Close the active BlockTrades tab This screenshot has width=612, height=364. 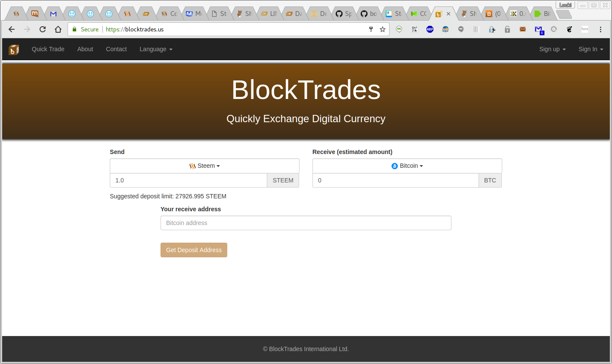pyautogui.click(x=448, y=14)
